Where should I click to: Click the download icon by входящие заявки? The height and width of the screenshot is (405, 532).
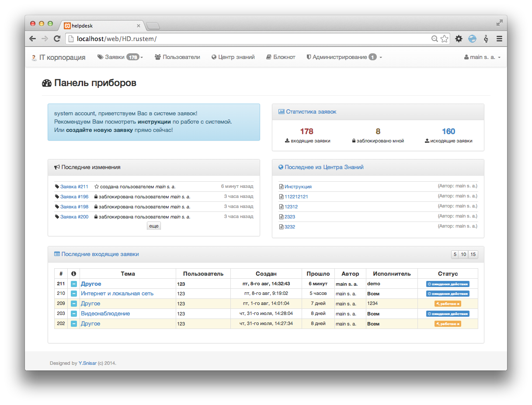287,141
